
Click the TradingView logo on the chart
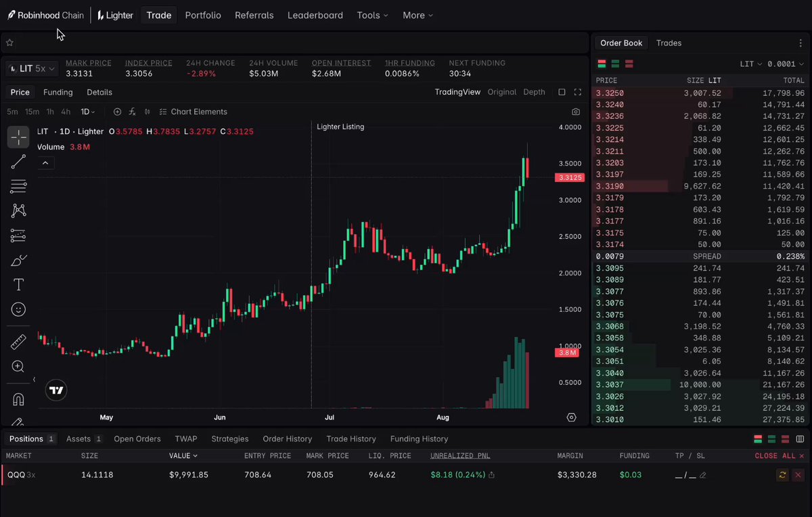(56, 390)
